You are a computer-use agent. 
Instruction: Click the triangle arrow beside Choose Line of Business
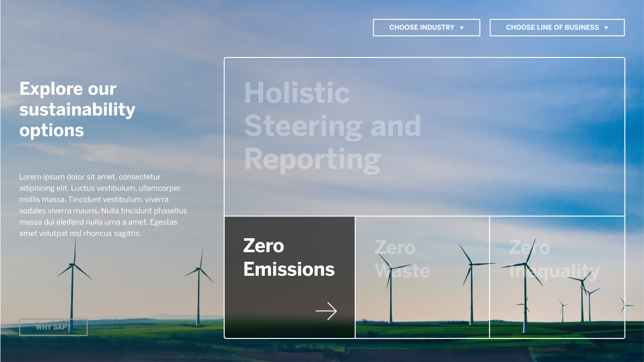[x=606, y=28]
